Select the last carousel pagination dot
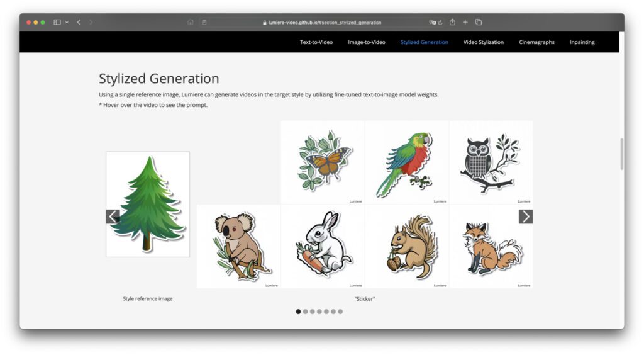The image size is (644, 355). [x=340, y=312]
